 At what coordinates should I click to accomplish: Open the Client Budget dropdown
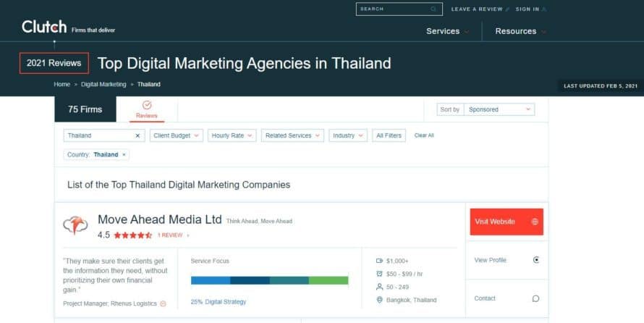point(177,135)
